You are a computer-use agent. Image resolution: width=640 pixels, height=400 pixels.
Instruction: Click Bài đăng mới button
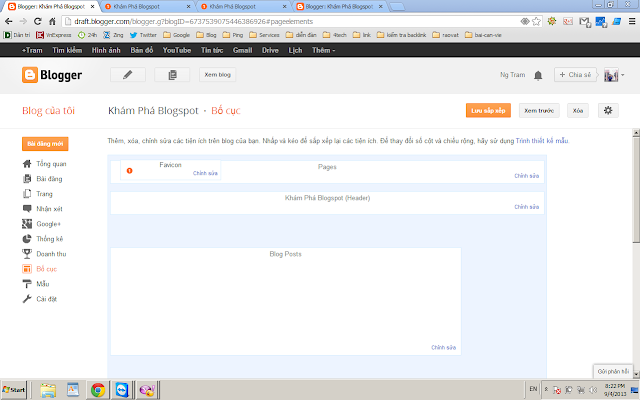coord(45,144)
